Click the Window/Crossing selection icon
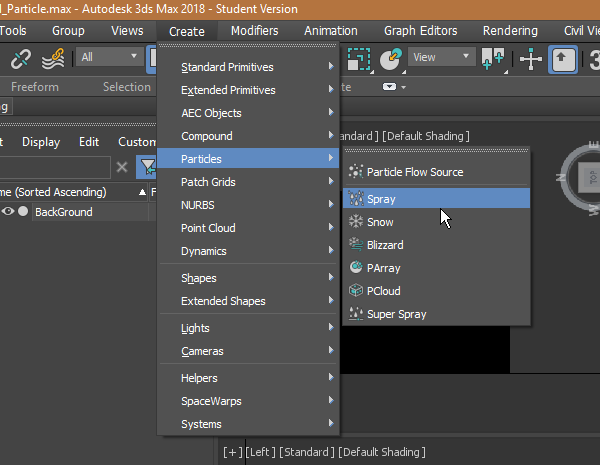This screenshot has height=465, width=600. point(359,59)
